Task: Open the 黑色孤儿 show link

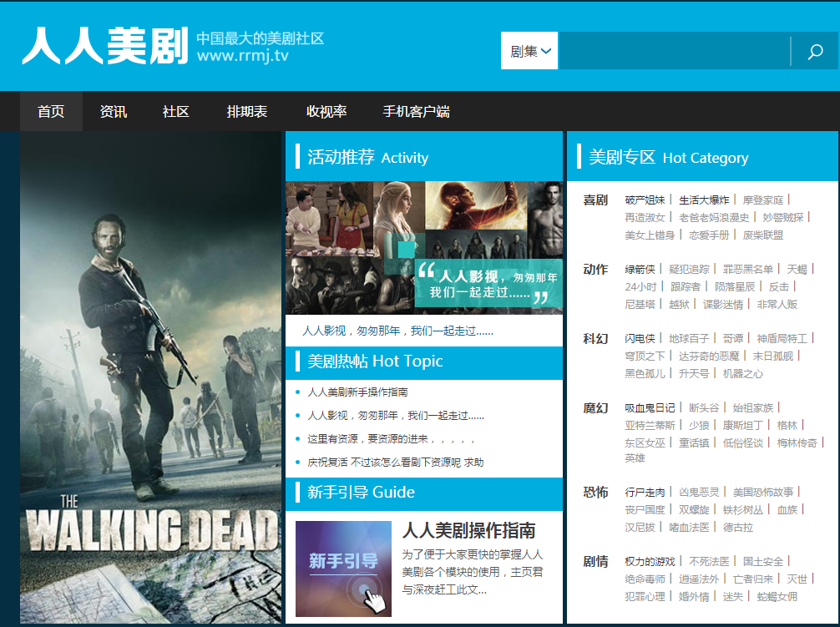Action: (645, 374)
